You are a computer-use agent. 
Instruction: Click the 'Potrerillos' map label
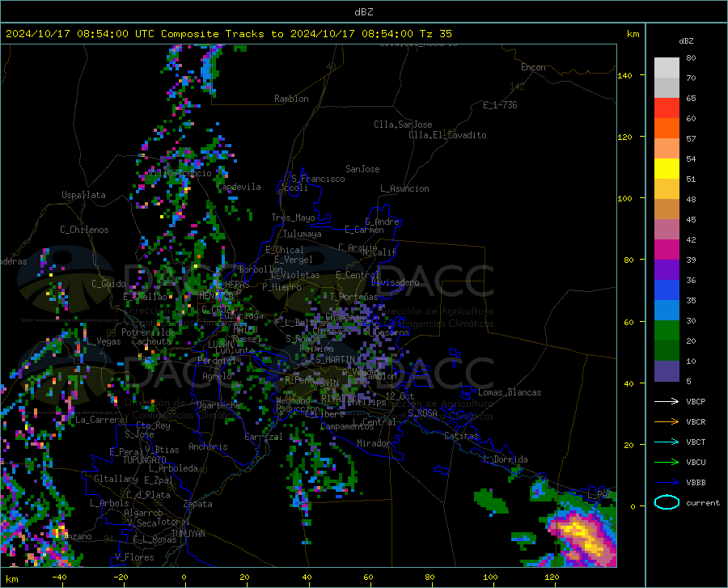point(148,332)
